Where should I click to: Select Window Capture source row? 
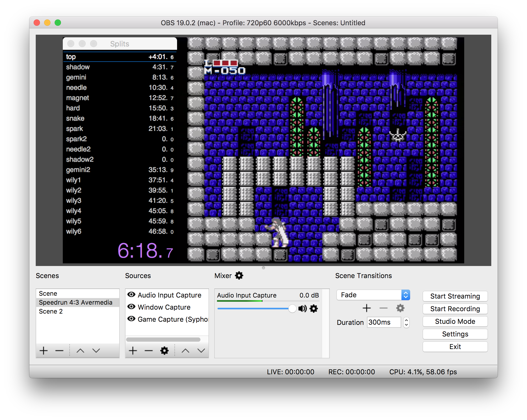167,307
